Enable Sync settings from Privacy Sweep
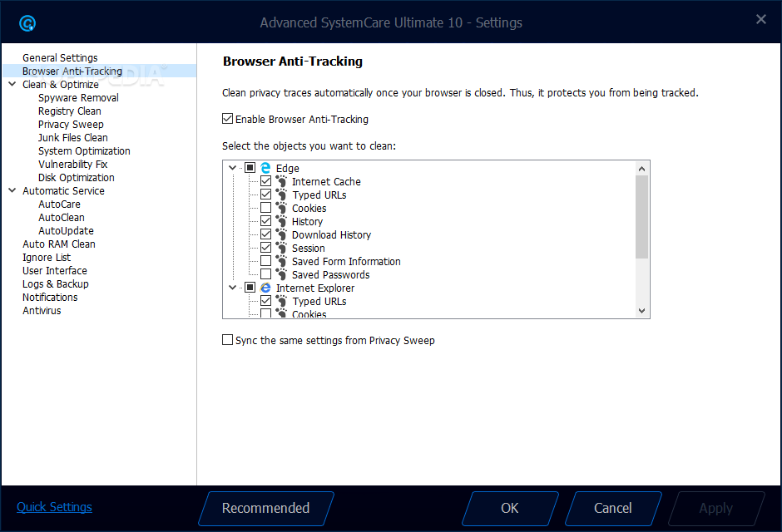Screen dimensions: 782x532 (227, 340)
